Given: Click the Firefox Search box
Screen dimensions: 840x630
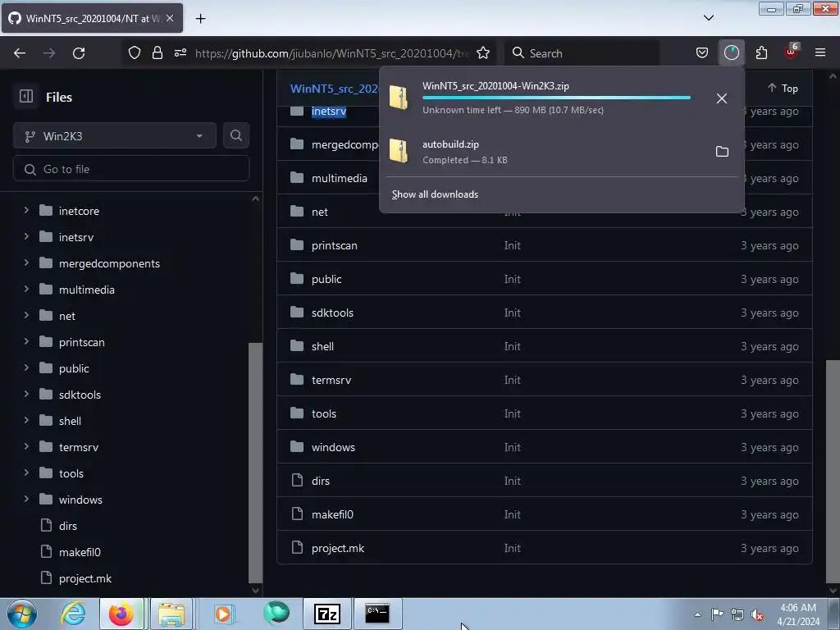Looking at the screenshot, I should pyautogui.click(x=582, y=53).
